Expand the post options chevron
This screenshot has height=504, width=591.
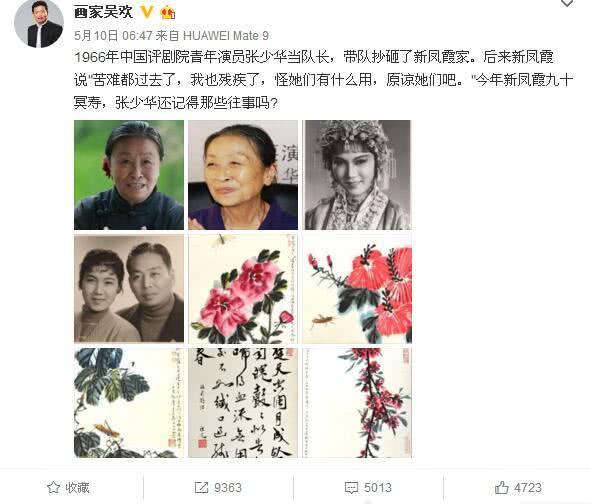567,3
